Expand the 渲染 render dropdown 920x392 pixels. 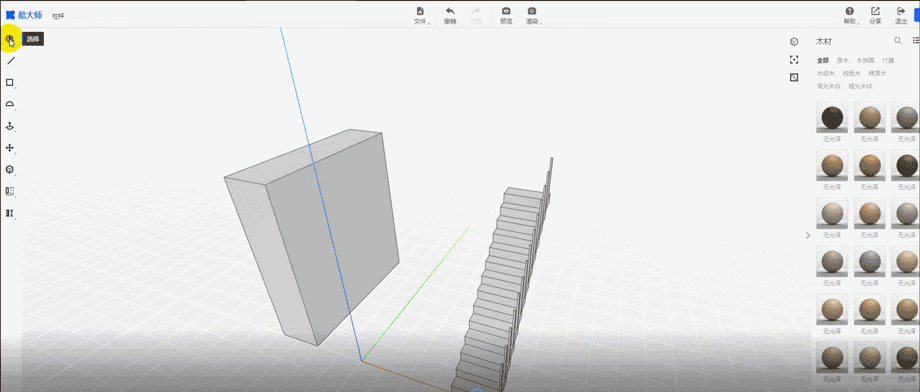pyautogui.click(x=533, y=16)
